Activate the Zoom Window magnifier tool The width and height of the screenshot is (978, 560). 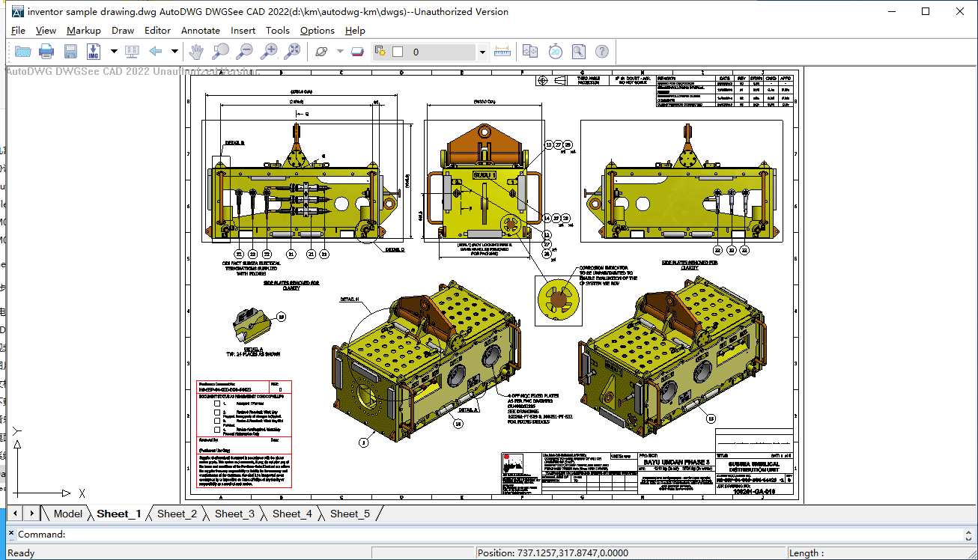(220, 52)
